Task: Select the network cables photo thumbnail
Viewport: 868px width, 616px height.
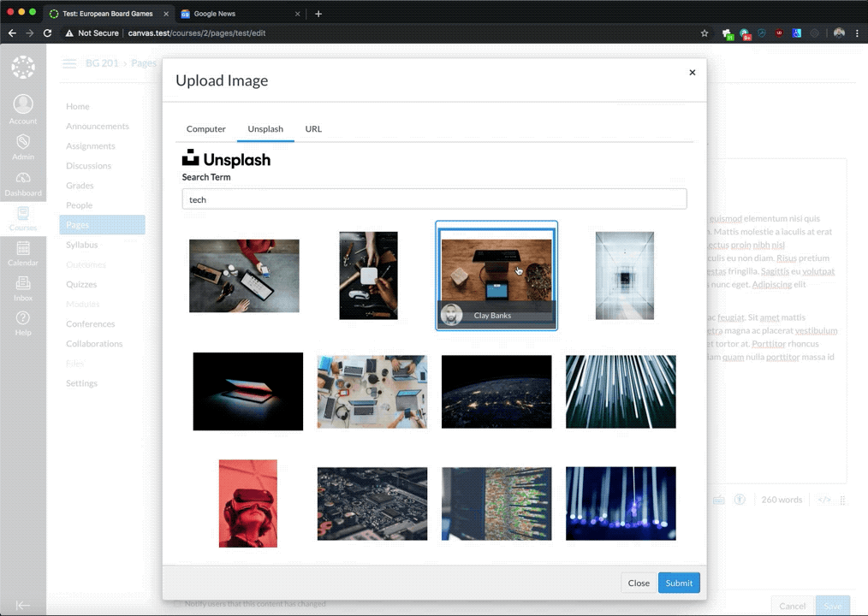Action: (x=496, y=504)
